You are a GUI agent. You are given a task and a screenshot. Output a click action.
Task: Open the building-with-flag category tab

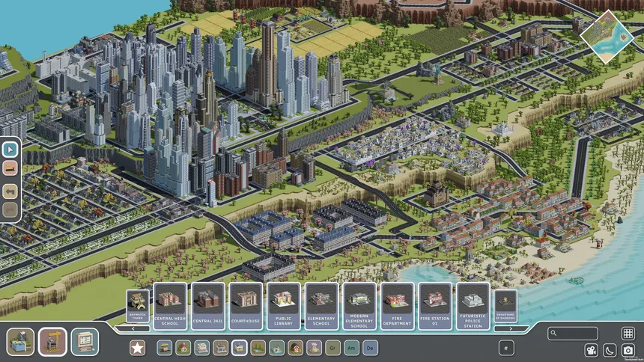277,348
